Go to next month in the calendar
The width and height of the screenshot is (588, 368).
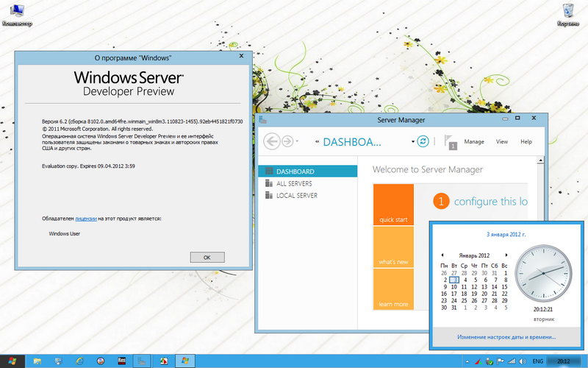pos(506,255)
